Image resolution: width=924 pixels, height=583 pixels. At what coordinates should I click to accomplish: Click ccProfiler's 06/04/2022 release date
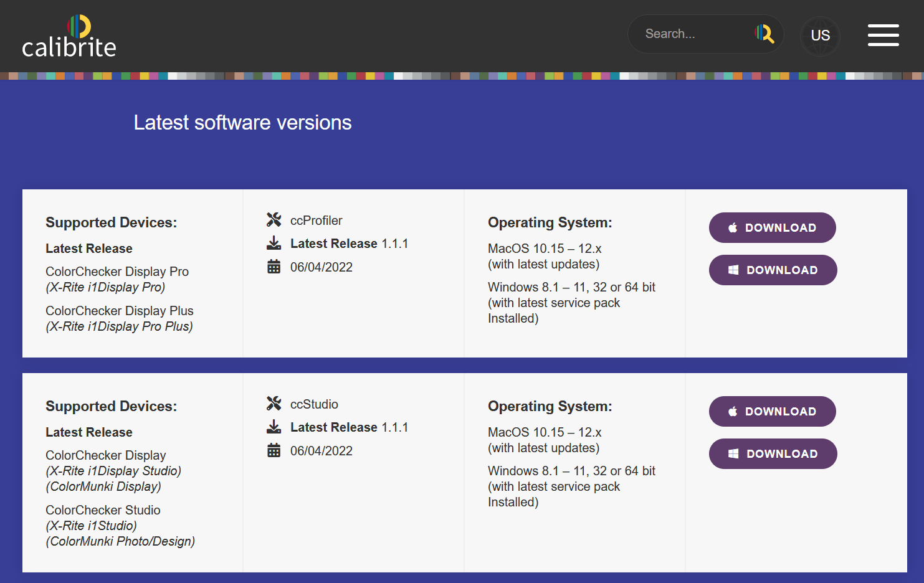click(321, 267)
